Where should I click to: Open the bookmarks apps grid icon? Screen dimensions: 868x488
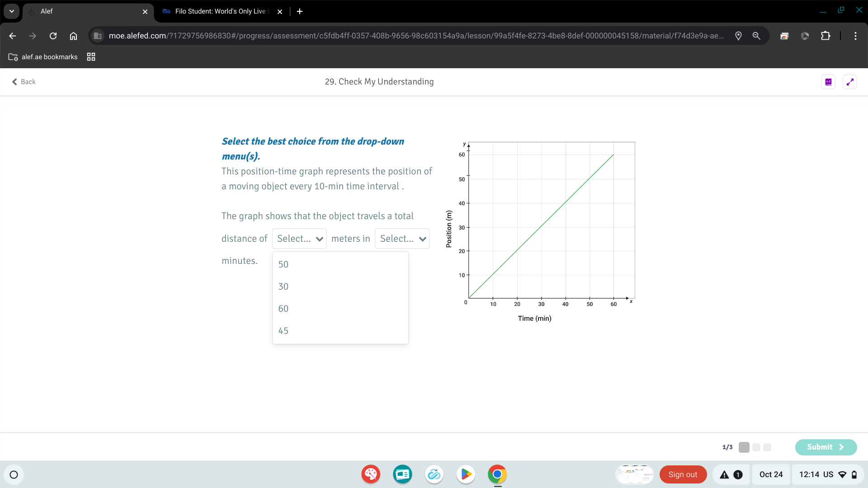pyautogui.click(x=91, y=57)
